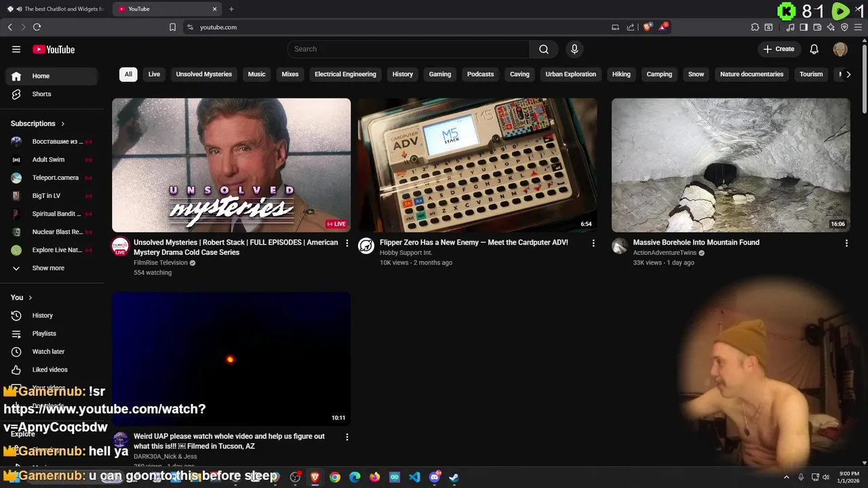The width and height of the screenshot is (868, 488).
Task: Open Firefox from the taskbar
Action: tap(375, 477)
